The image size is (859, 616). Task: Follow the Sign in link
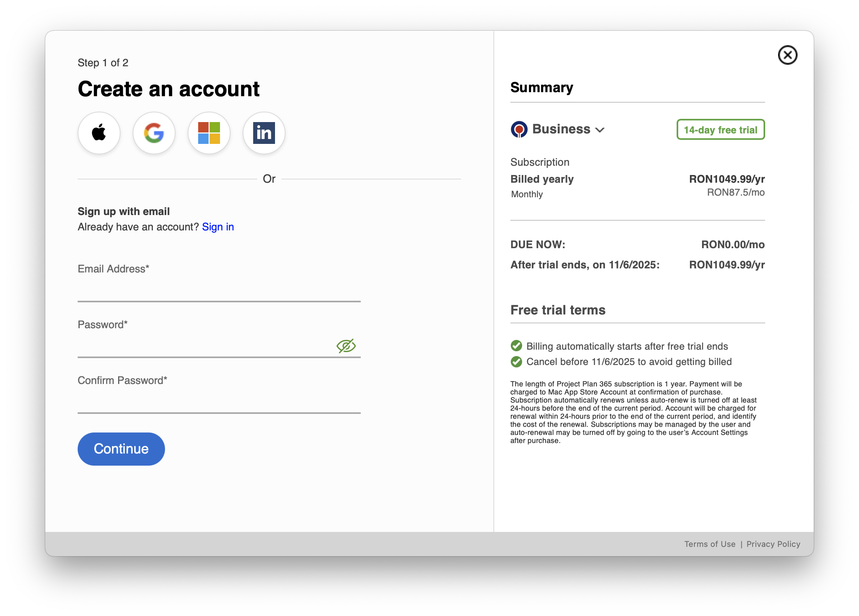point(218,227)
